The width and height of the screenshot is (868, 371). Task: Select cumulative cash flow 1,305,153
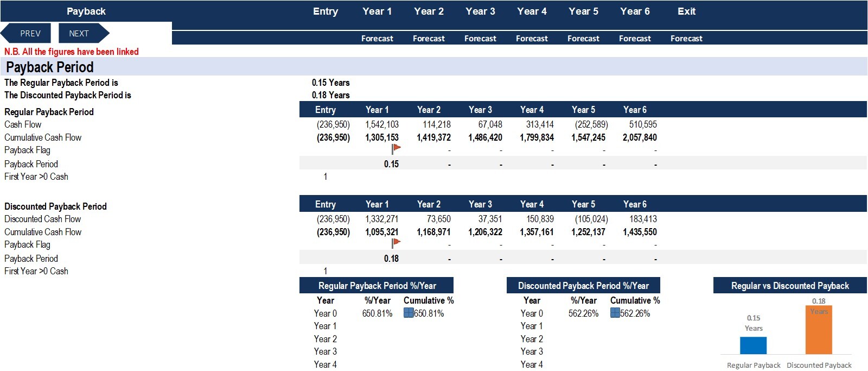tap(382, 137)
